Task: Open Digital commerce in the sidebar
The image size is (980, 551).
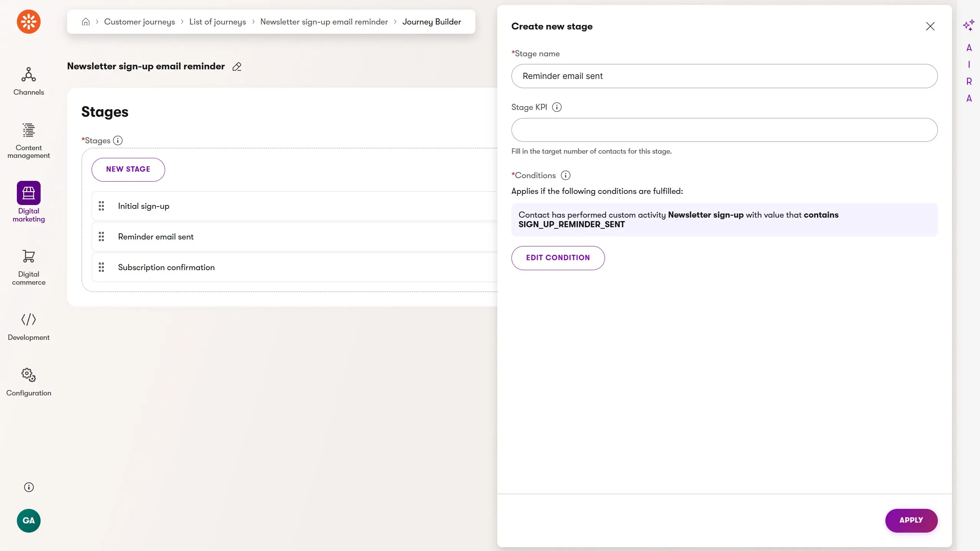Action: pyautogui.click(x=29, y=267)
